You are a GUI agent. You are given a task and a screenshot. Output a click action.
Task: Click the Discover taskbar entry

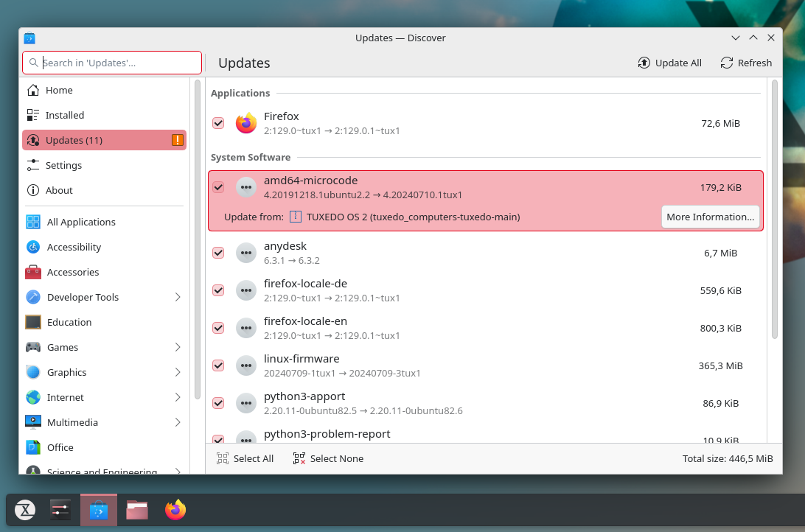[99, 510]
